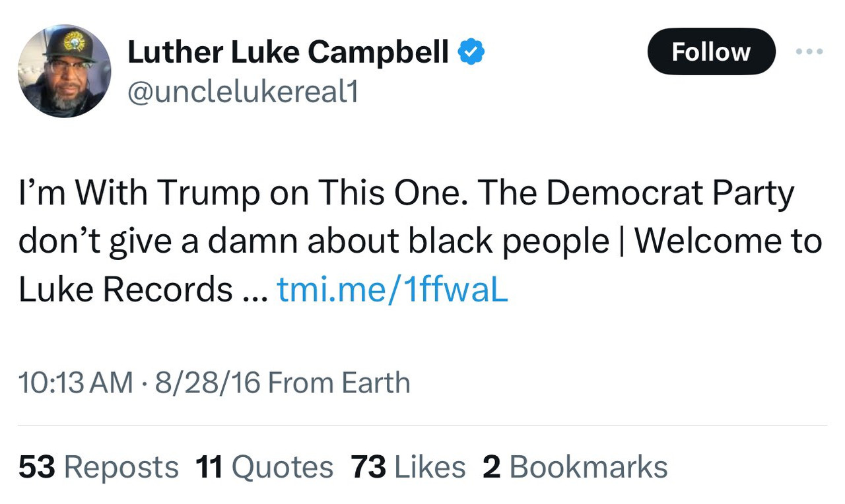View the 53 Reposts list
Screen dimensions: 845x504
99,468
